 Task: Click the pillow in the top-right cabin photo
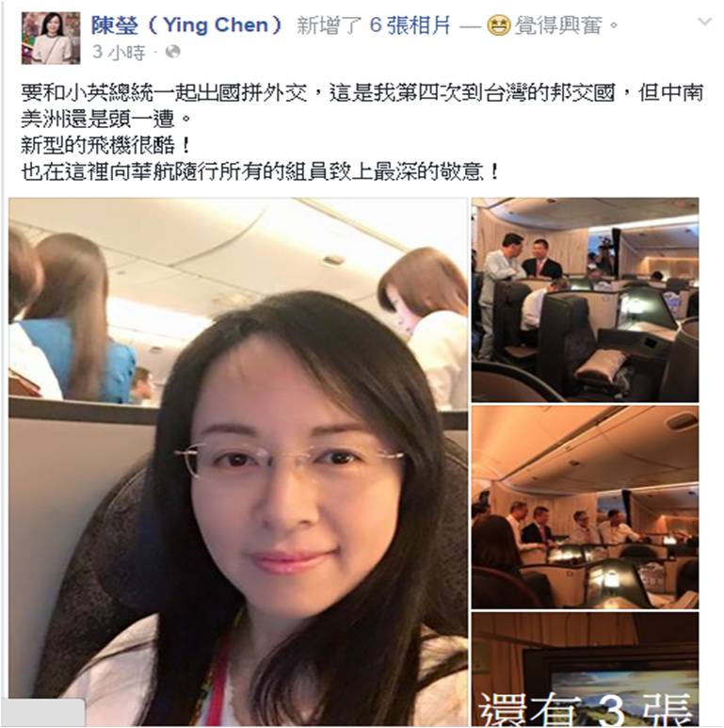602,364
